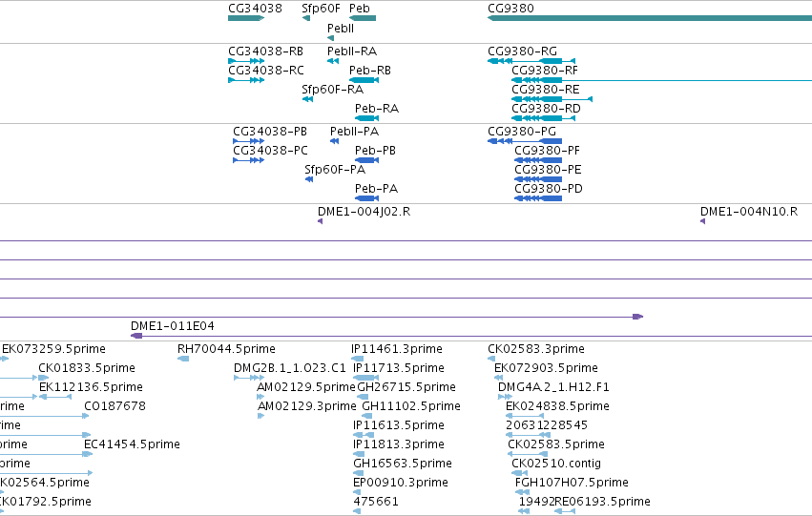
Task: Click EST RH70044.5prime
Action: [x=183, y=359]
